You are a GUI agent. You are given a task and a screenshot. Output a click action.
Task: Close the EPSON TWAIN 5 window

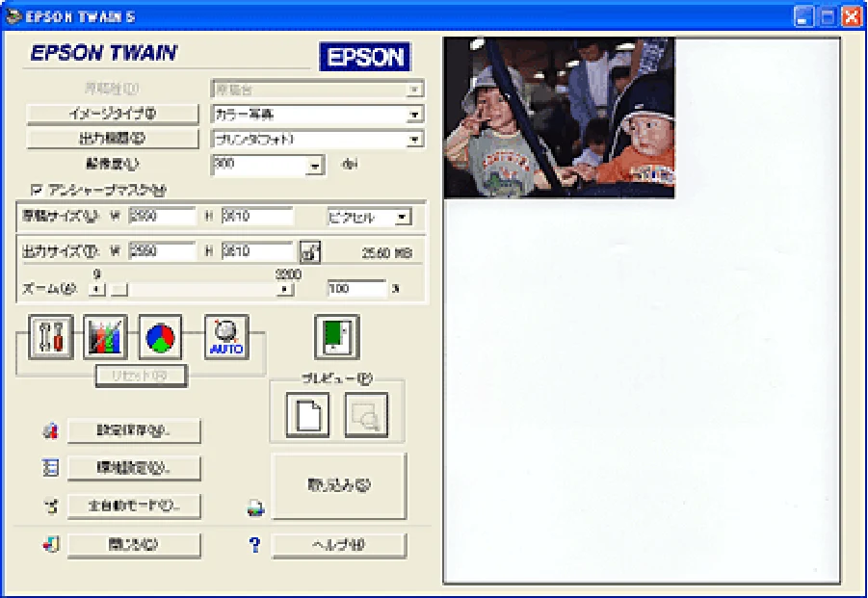(852, 16)
